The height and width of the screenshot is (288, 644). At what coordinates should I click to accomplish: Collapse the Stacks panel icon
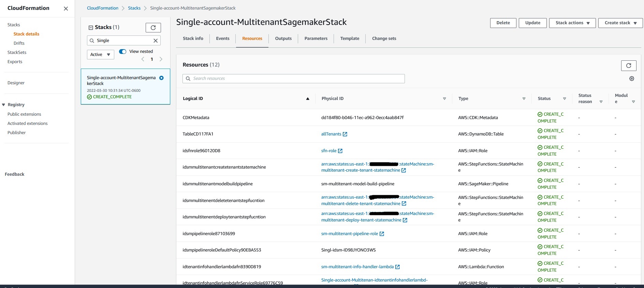pyautogui.click(x=91, y=28)
